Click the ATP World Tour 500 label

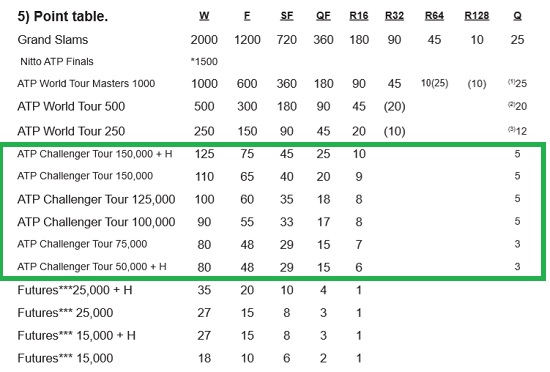pos(71,106)
